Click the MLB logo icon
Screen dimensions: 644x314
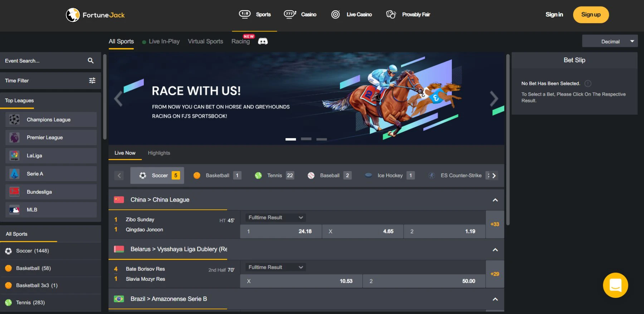[14, 210]
